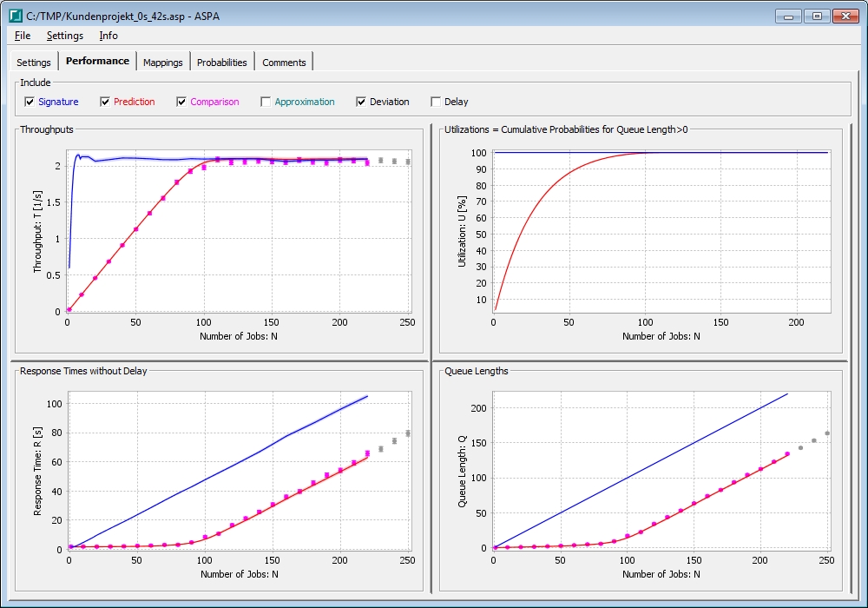
Task: Click the Utilizations chart plot area
Action: click(x=662, y=232)
